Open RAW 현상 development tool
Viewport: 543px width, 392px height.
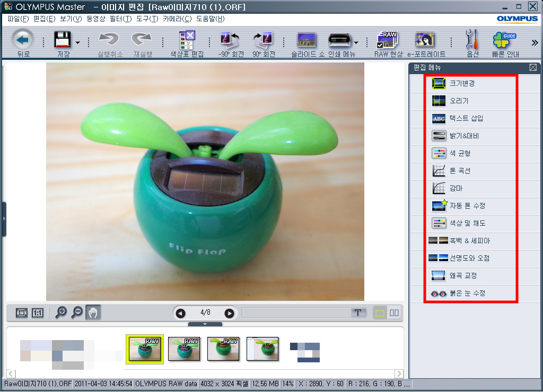(388, 40)
